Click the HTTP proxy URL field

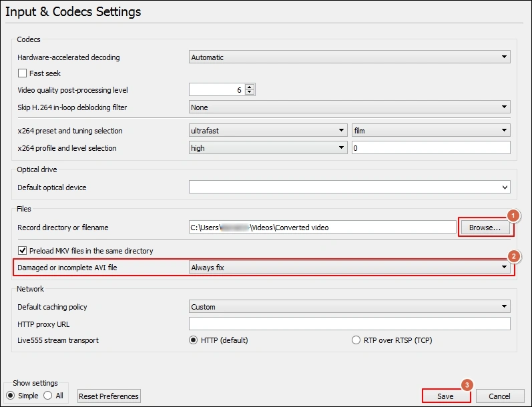(350, 324)
